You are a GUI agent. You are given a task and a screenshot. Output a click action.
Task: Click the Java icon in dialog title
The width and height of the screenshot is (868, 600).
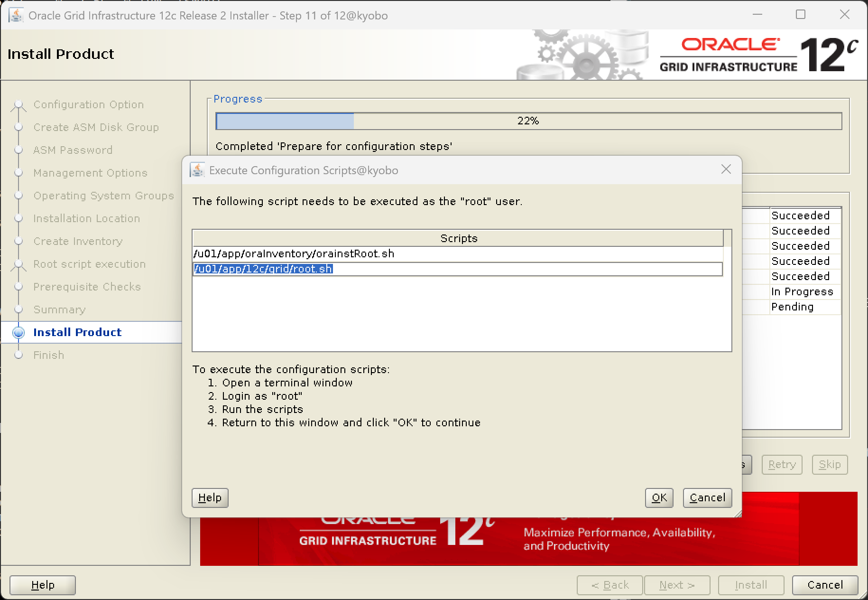tap(197, 170)
